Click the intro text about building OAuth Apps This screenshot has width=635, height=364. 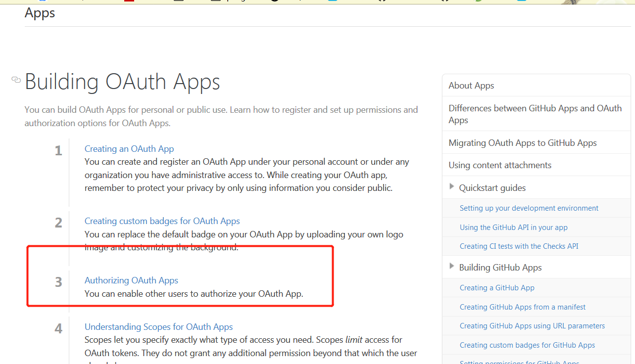click(x=221, y=116)
